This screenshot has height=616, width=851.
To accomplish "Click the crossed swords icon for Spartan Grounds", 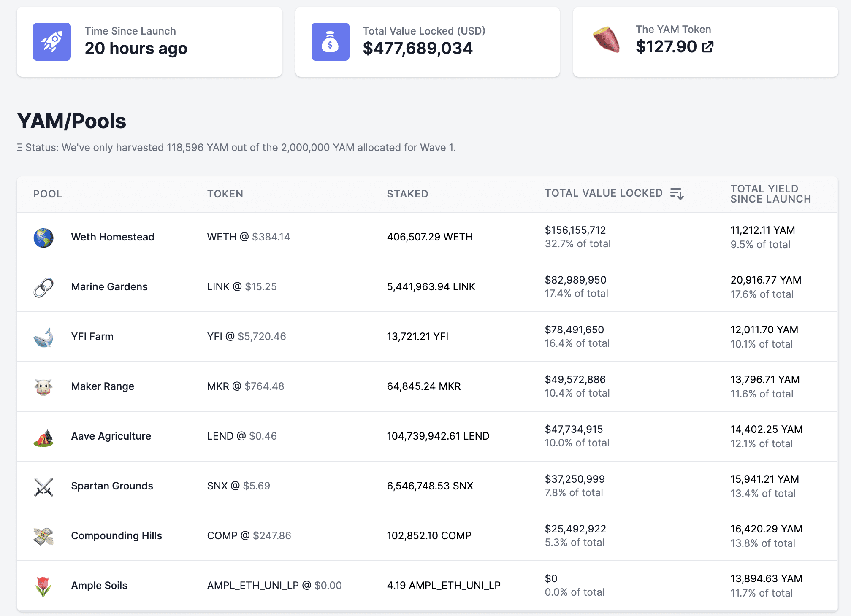I will pos(43,486).
